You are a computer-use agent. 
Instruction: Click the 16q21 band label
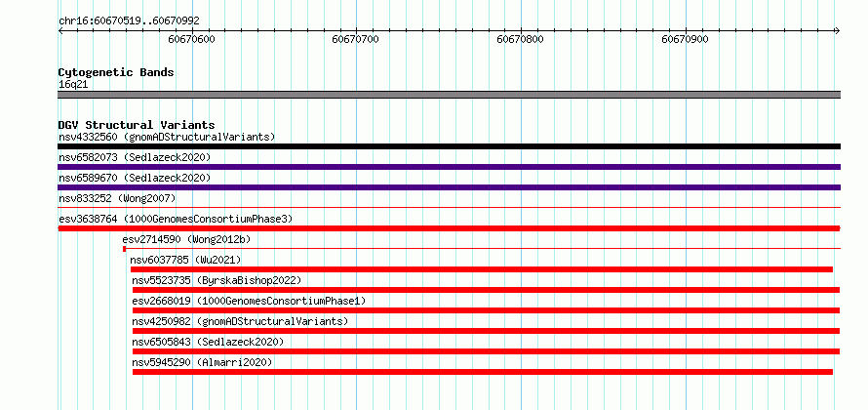(73, 84)
